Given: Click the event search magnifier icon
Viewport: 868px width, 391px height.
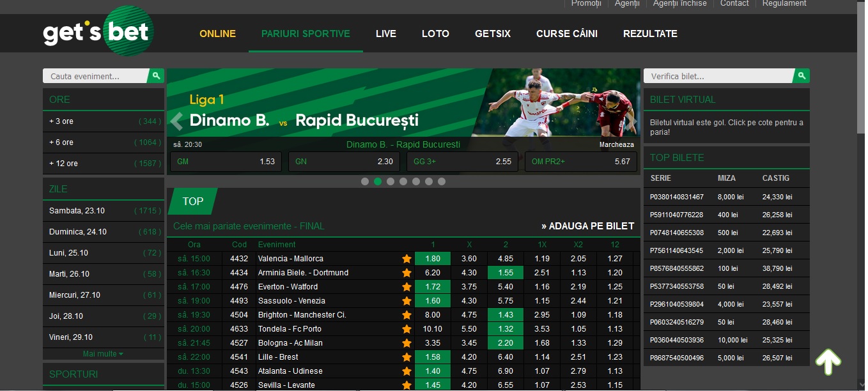Looking at the screenshot, I should [x=156, y=76].
